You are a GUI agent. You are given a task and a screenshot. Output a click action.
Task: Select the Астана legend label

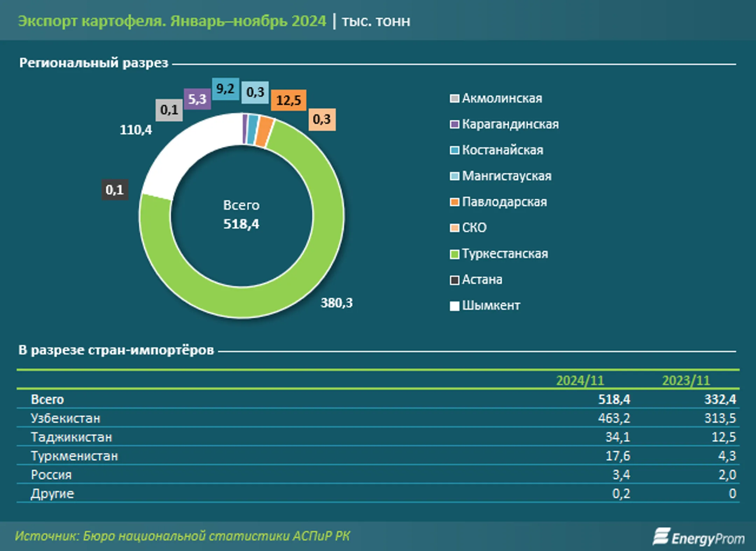tap(482, 280)
